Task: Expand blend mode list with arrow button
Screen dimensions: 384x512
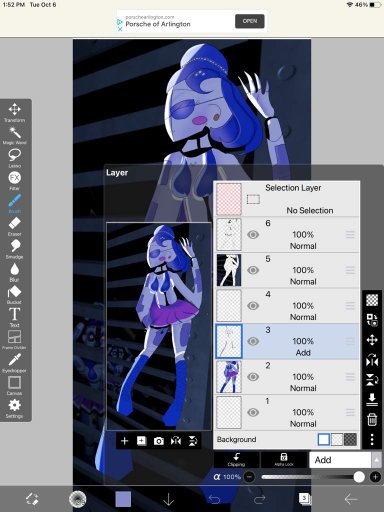Action: click(376, 460)
